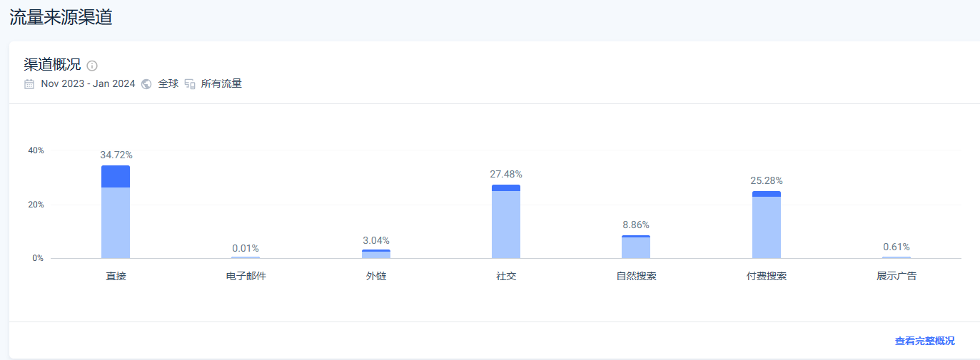Viewport: 980px width, 360px height.
Task: Click the 27.48% value label
Action: tap(506, 174)
